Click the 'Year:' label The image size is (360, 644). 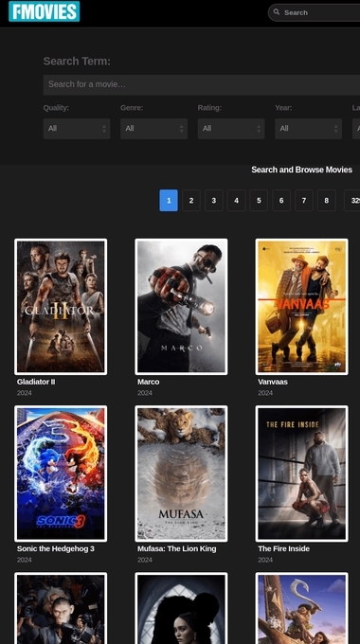click(283, 108)
